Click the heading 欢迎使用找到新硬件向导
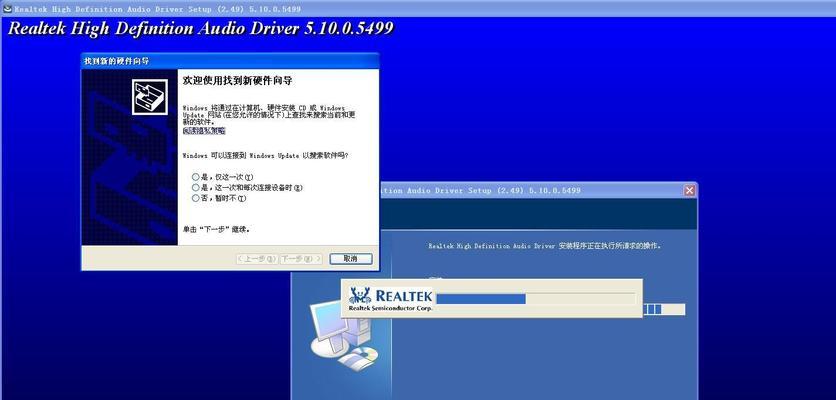836x400 pixels. [238, 81]
